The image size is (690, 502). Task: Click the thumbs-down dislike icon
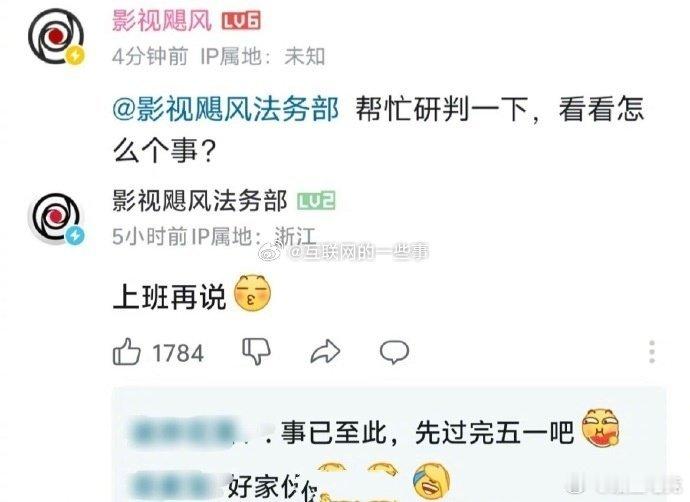coord(256,352)
